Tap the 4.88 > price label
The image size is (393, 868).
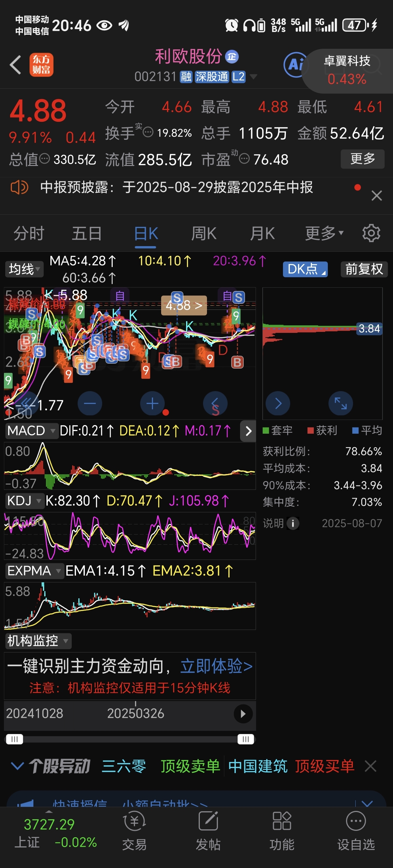[x=184, y=306]
